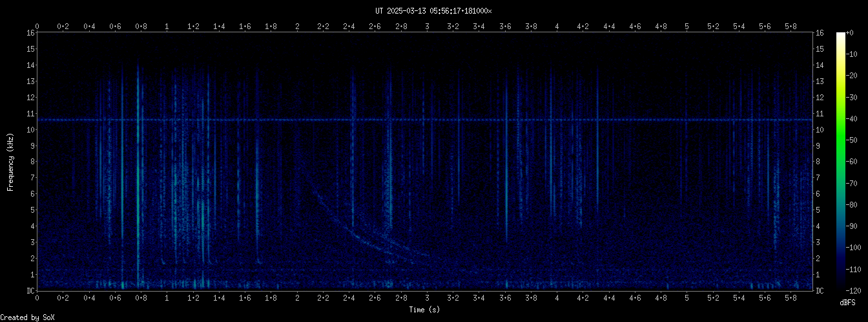Viewport: 868px width, 322px height.
Task: Click the UT 2025-03-13 timestamp title
Action: (x=433, y=11)
